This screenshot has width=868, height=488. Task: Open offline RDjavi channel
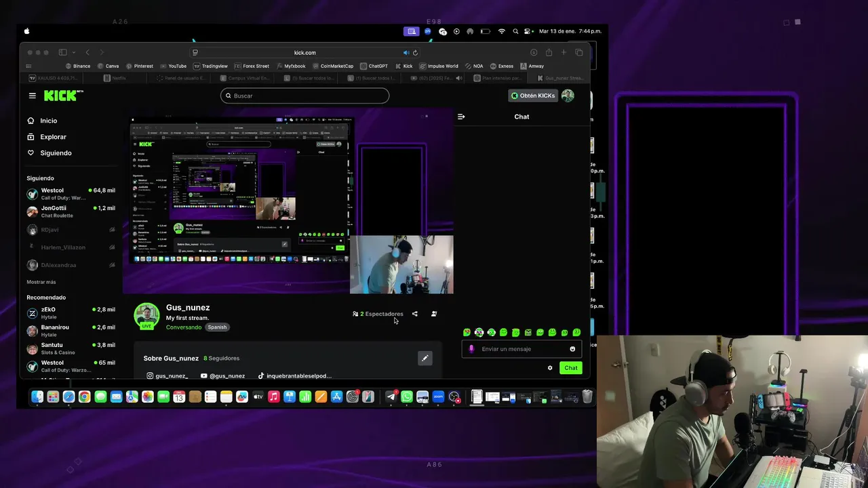[x=71, y=230]
